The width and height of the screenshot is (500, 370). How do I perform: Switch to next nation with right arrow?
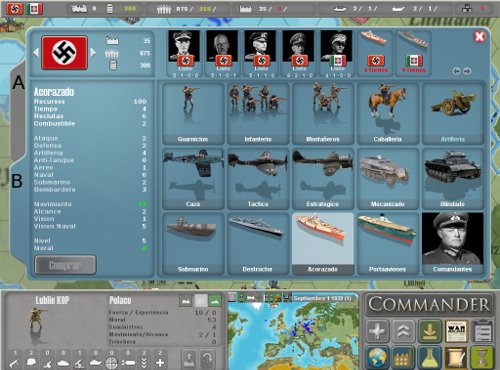click(x=93, y=52)
